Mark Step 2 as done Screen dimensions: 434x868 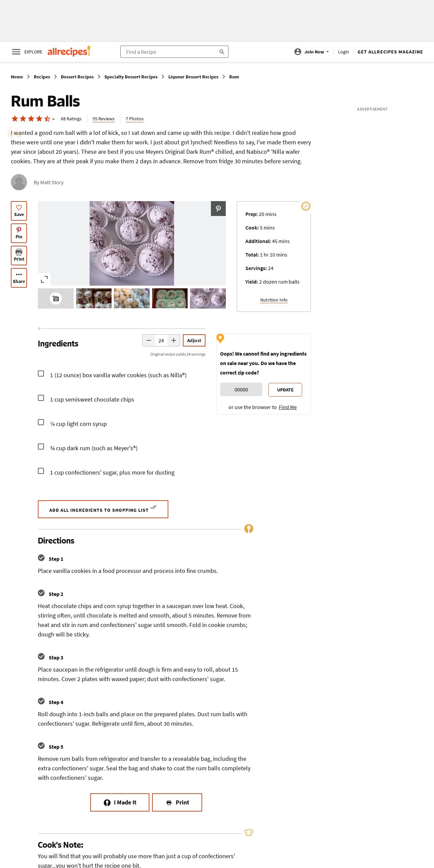(41, 593)
